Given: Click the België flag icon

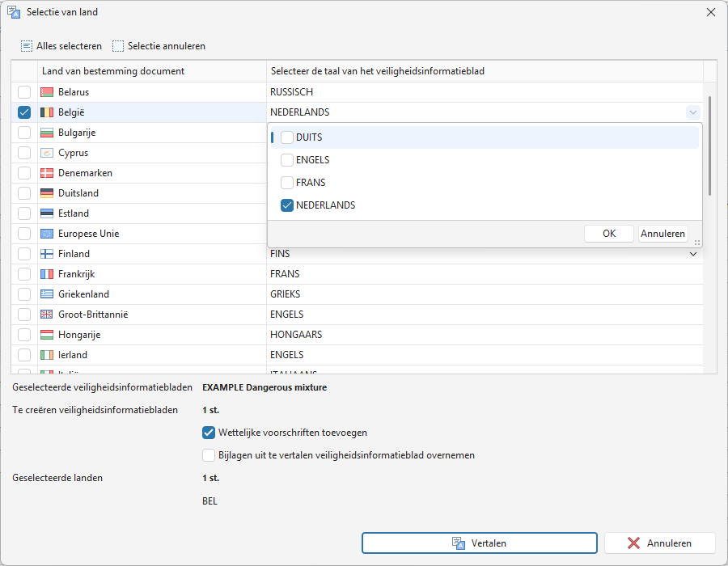Looking at the screenshot, I should 47,112.
